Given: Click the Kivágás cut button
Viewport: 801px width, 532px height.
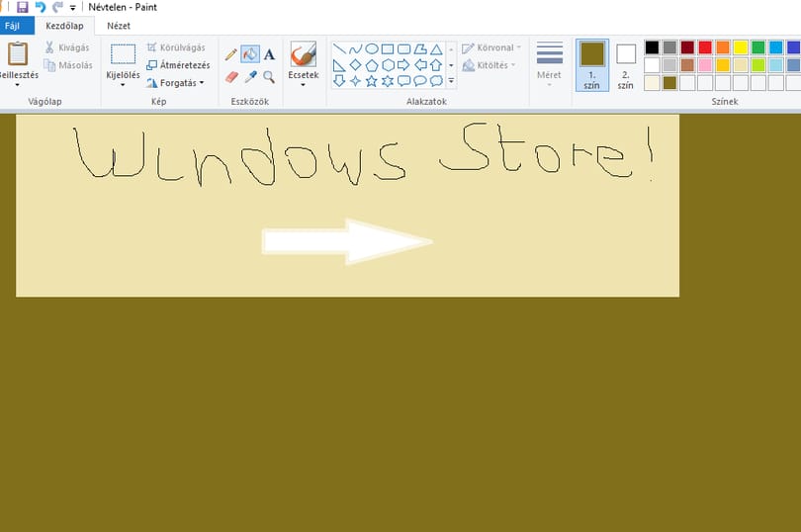Looking at the screenshot, I should pyautogui.click(x=67, y=47).
